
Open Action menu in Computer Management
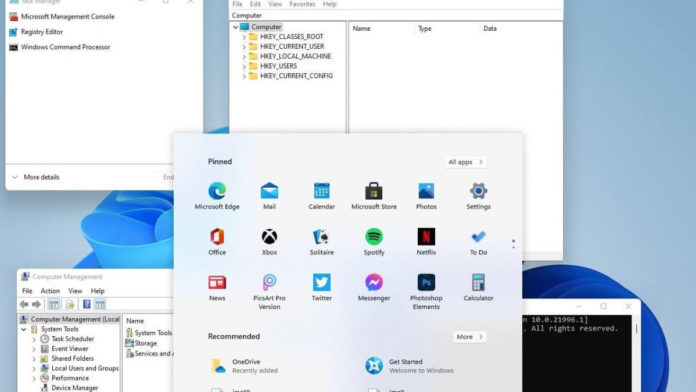50,291
